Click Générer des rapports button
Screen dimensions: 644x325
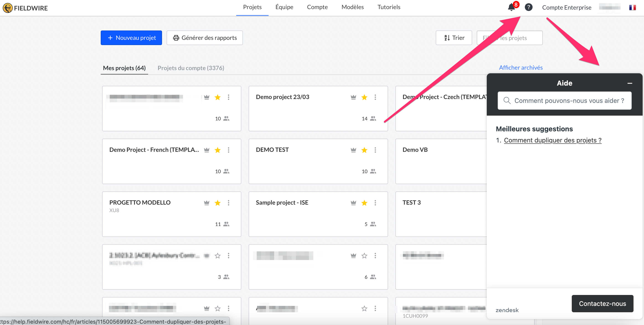tap(204, 38)
